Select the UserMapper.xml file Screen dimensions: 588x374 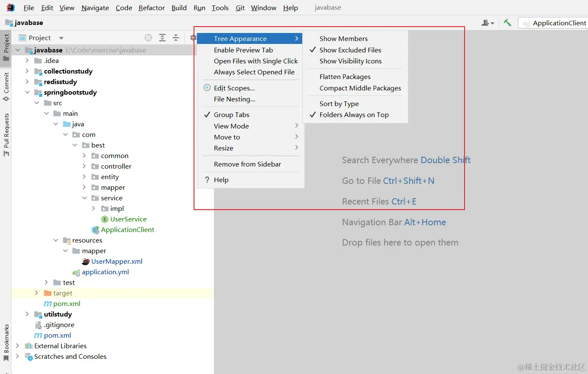[x=112, y=261]
